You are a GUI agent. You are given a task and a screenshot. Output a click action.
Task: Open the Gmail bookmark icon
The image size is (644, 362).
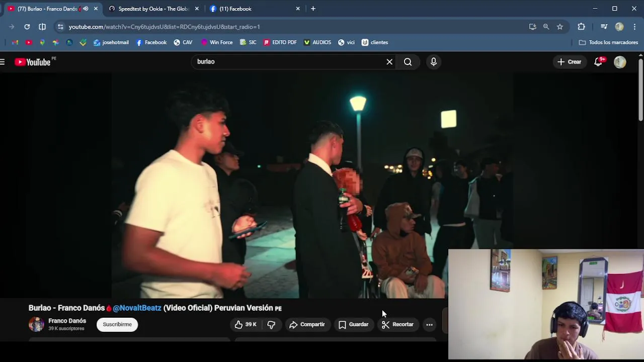[x=15, y=42]
